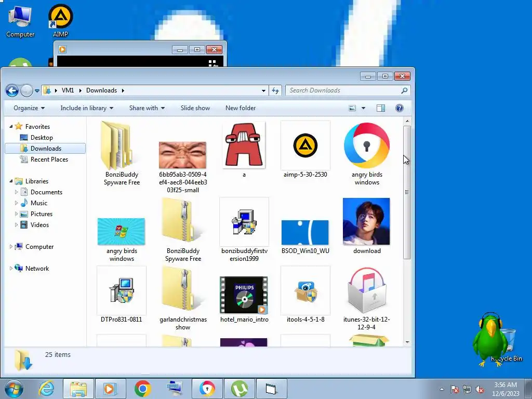Select the red letter 'a' image file

244,150
